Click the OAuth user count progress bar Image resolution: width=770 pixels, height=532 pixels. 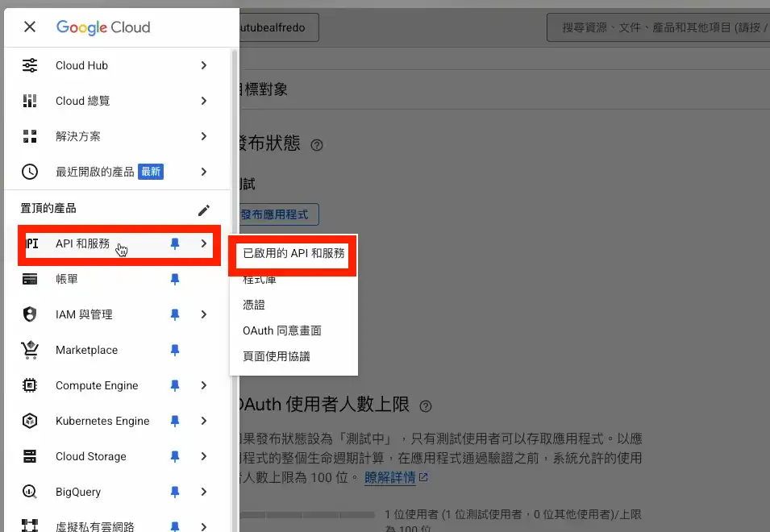pos(307,515)
